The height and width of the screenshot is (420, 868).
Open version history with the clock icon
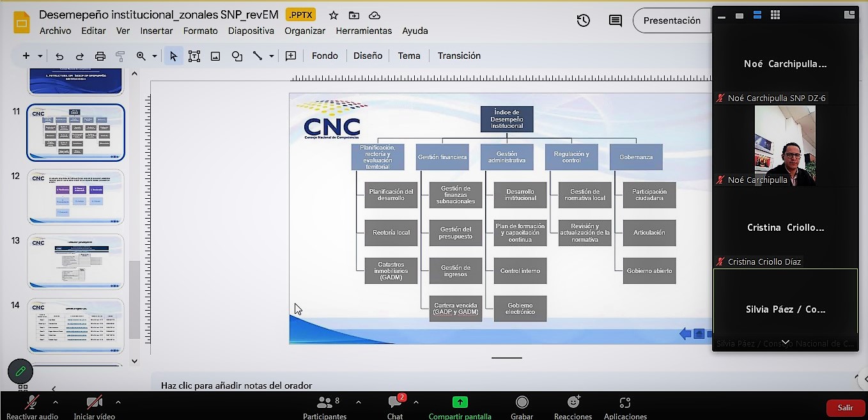point(583,20)
